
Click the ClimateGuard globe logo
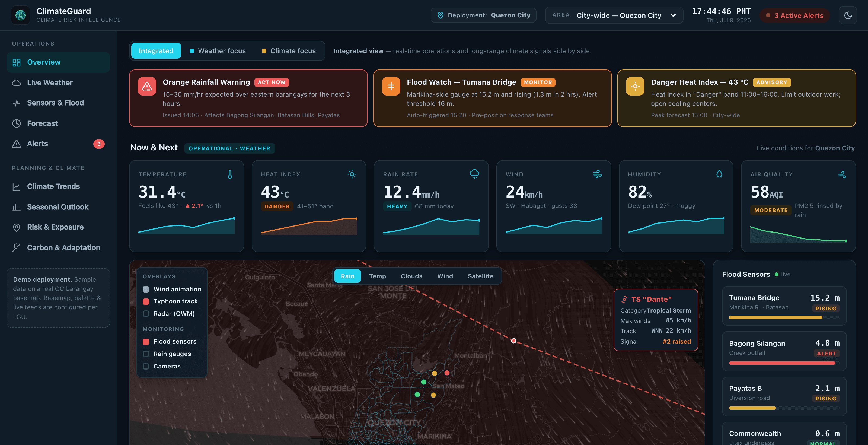[x=21, y=15]
